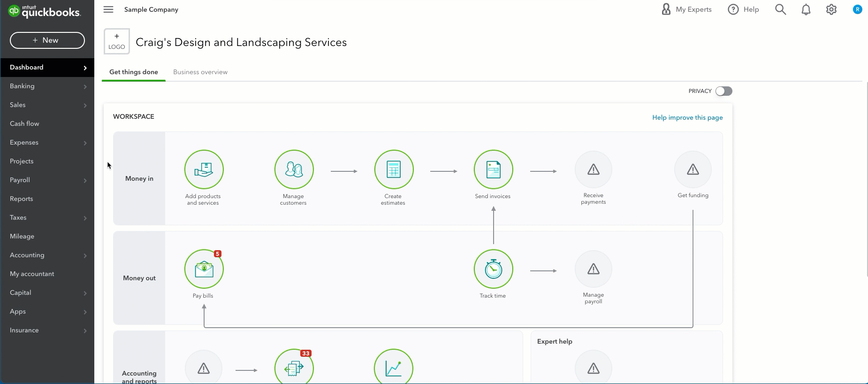Open Add products and services workflow icon
The width and height of the screenshot is (868, 384).
click(x=204, y=169)
